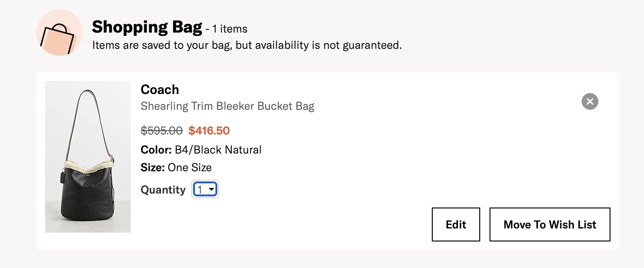Click the X icon to remove the item
Image resolution: width=644 pixels, height=268 pixels.
(x=590, y=101)
